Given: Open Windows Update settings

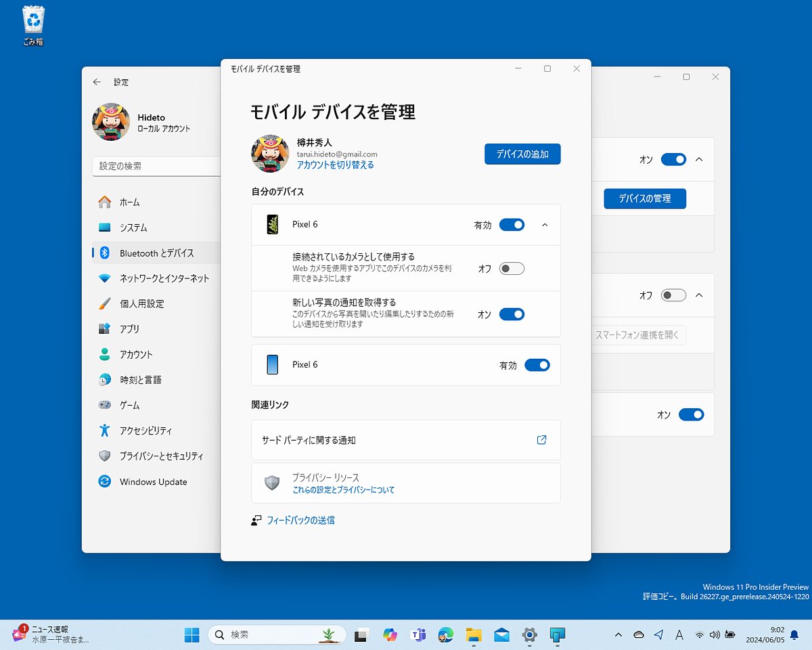Looking at the screenshot, I should 154,481.
